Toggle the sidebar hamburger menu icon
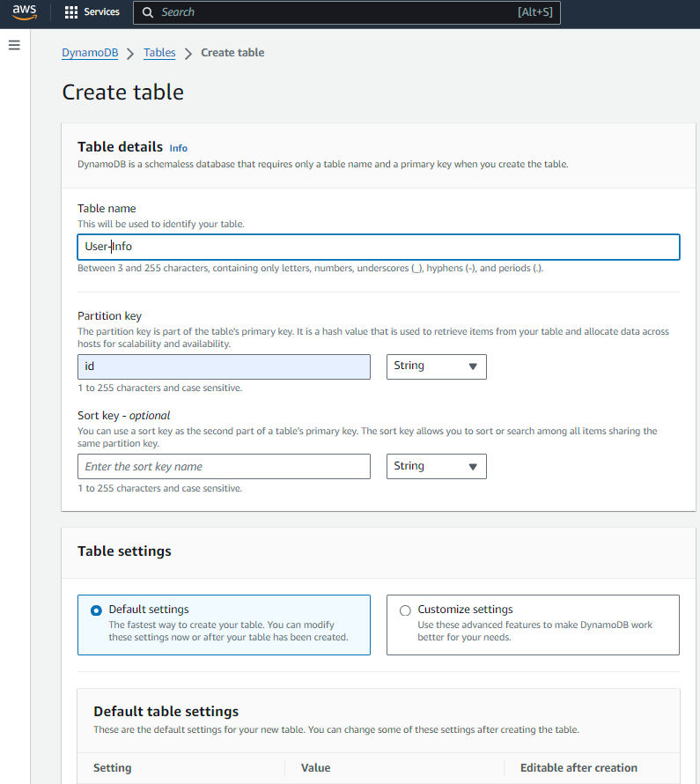This screenshot has width=700, height=784. (x=14, y=44)
